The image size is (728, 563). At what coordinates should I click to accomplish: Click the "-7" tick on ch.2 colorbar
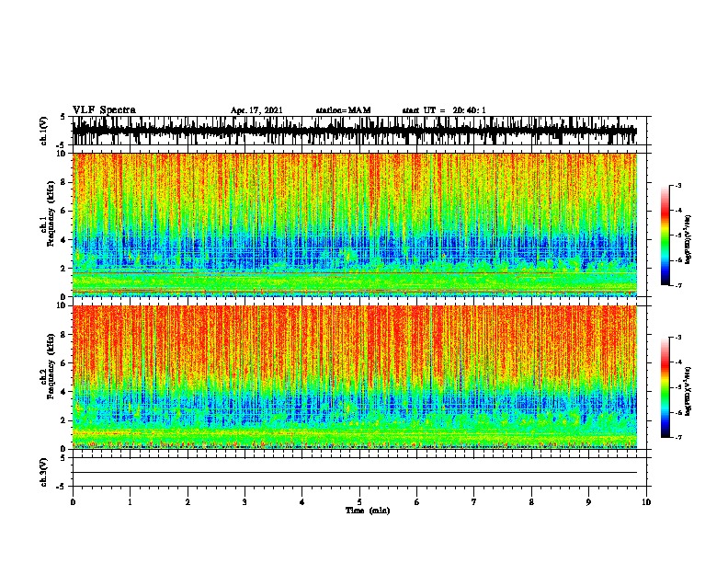click(x=678, y=438)
